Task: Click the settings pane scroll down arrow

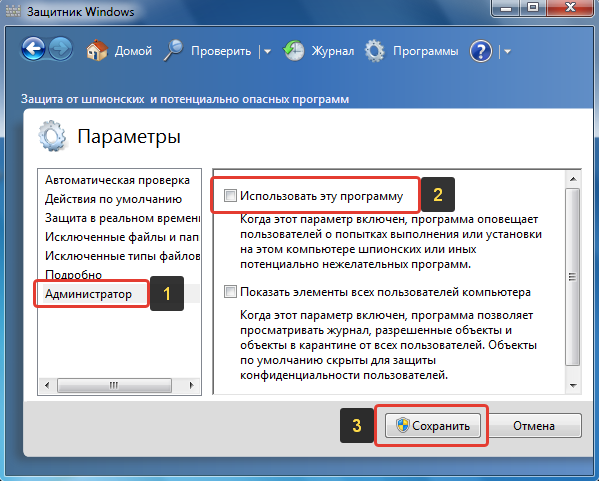Action: (573, 386)
